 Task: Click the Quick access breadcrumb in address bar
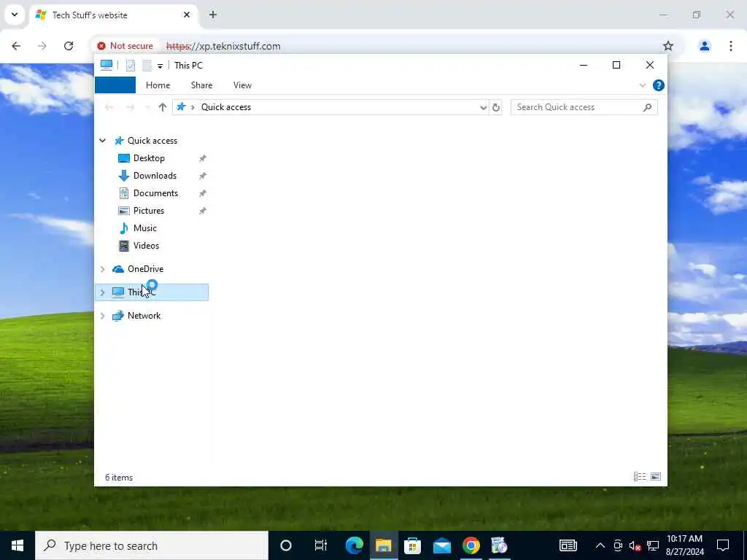(226, 107)
